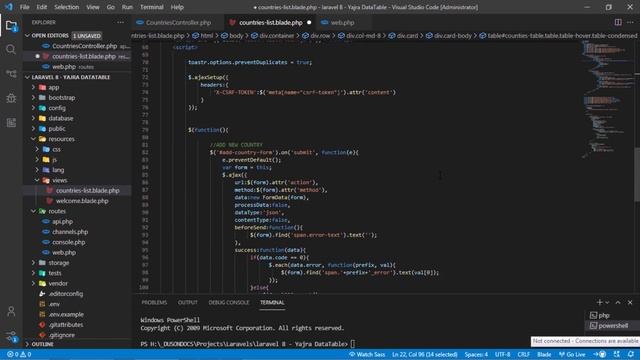Switch to the Debug Console tab
This screenshot has height=360, width=640.
pos(229,302)
